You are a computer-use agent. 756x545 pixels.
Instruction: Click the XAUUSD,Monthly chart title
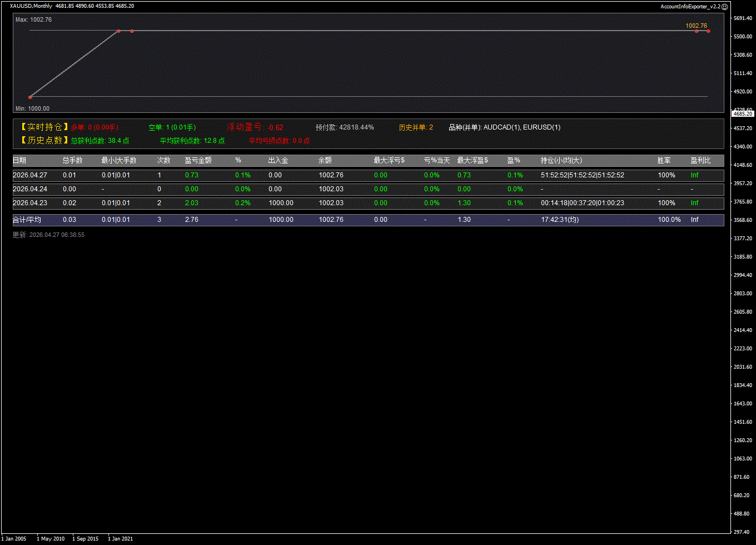click(31, 6)
